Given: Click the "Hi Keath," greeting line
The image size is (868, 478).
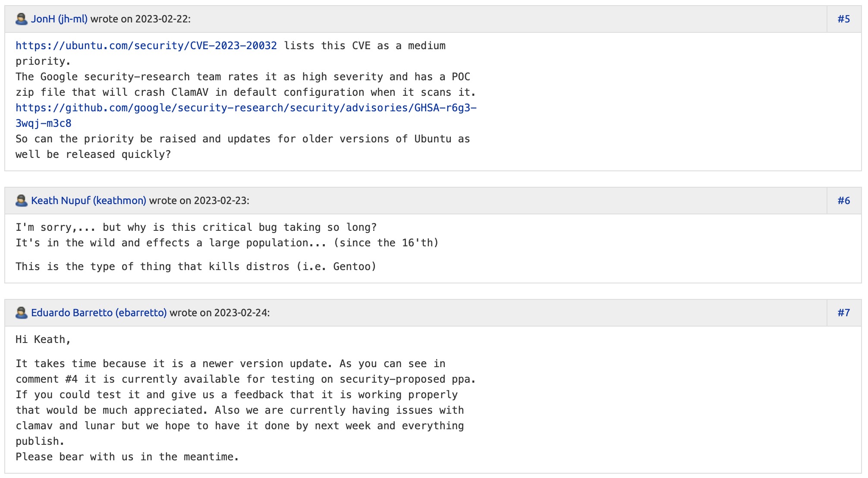Looking at the screenshot, I should click(43, 340).
